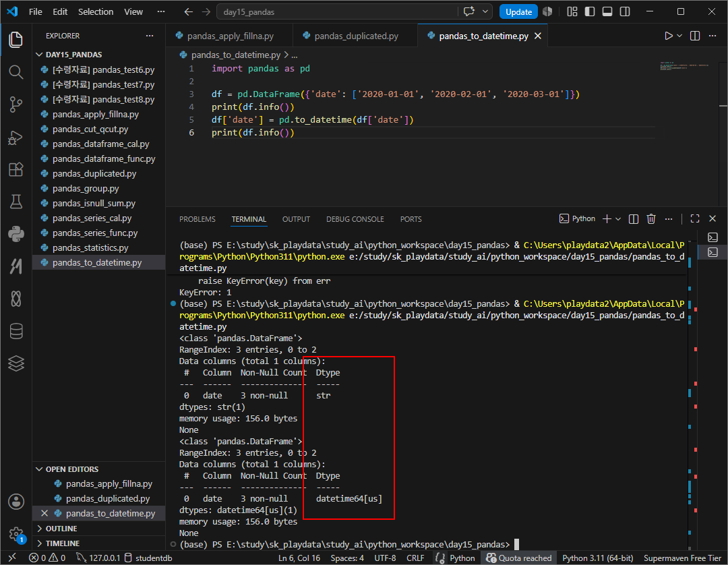Image resolution: width=728 pixels, height=565 pixels.
Task: Collapse the OPEN EDITORS section
Action: [x=99, y=469]
